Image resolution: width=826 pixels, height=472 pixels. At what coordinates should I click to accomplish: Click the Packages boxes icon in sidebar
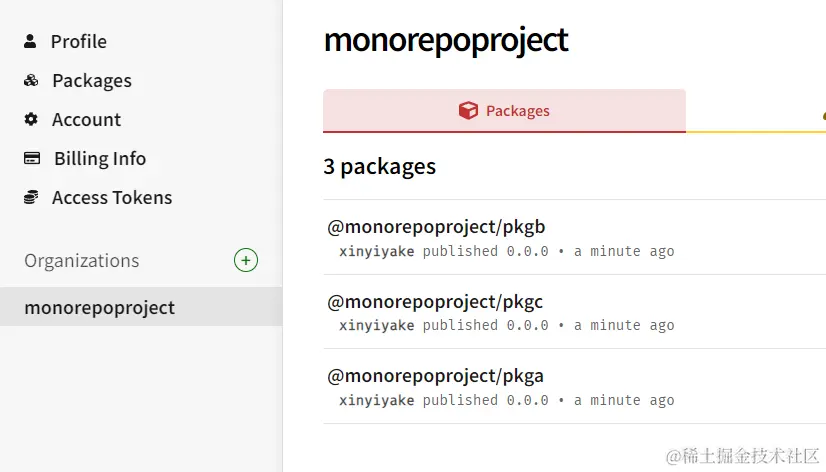point(31,80)
